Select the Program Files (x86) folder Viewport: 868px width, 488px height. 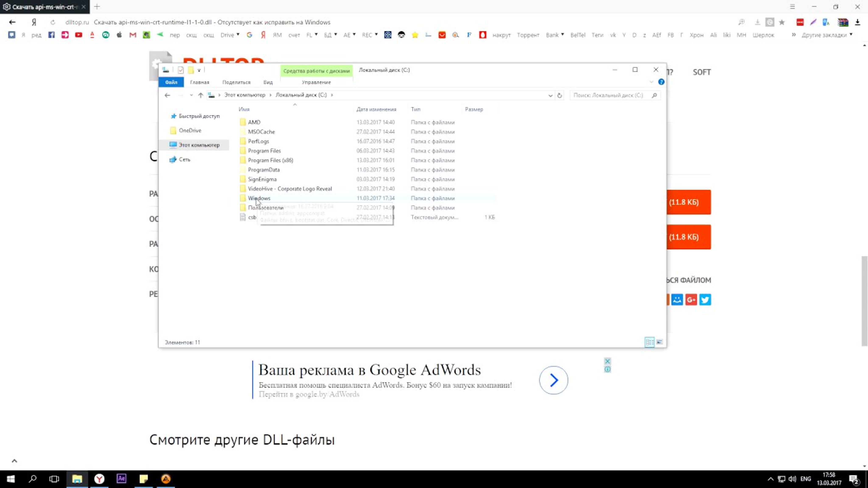271,160
